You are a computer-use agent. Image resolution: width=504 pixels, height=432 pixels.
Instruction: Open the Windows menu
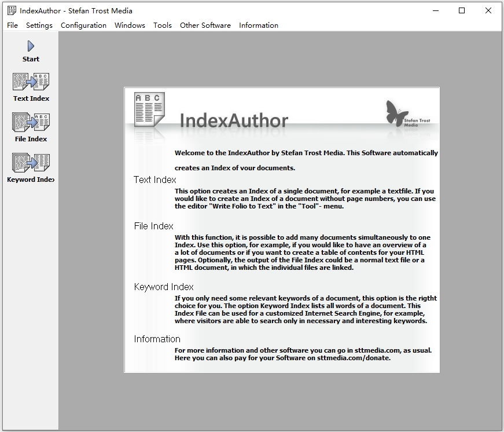click(x=130, y=25)
